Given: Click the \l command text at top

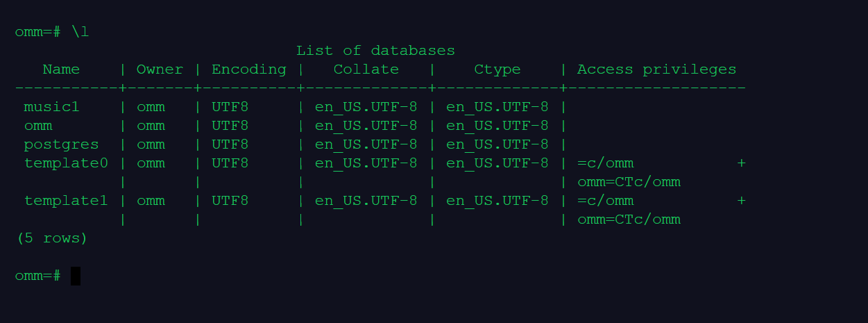Looking at the screenshot, I should tap(80, 32).
